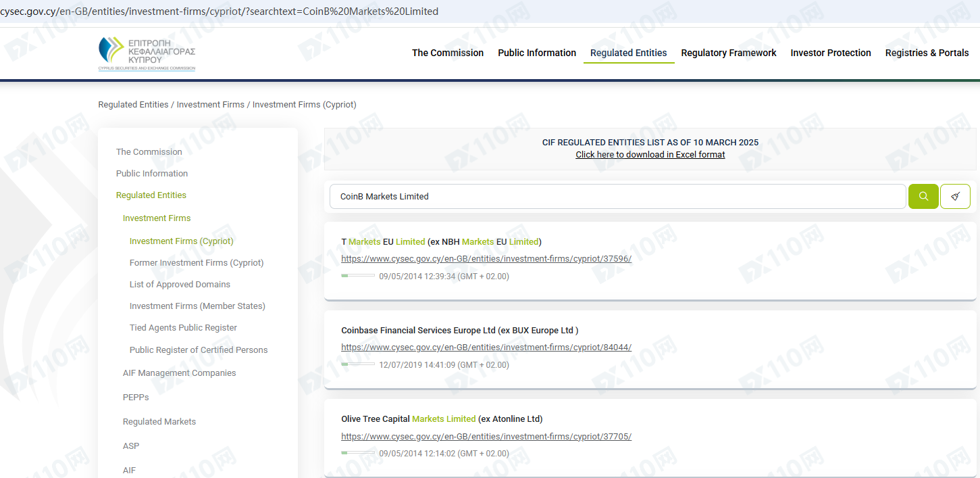Click the 12/07/2019 14:41:09 timestamp text
Viewport: 980px width, 478px height.
tap(444, 365)
